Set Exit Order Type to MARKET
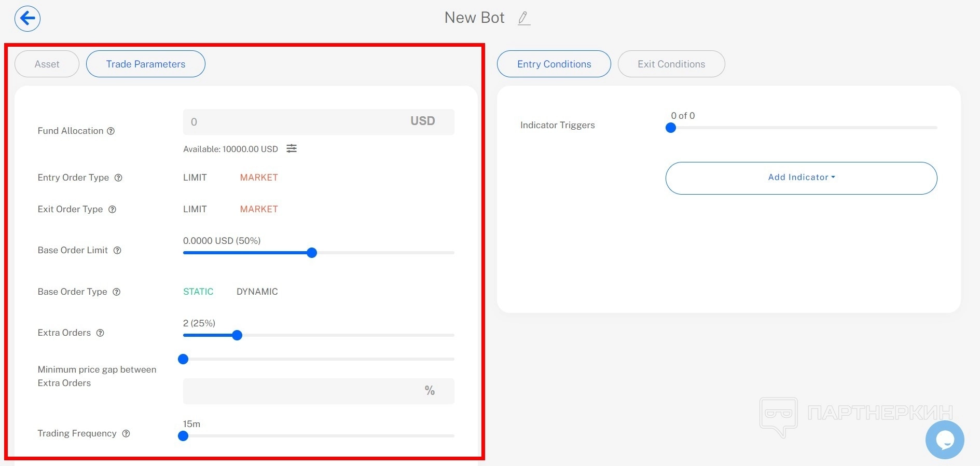 (x=259, y=210)
